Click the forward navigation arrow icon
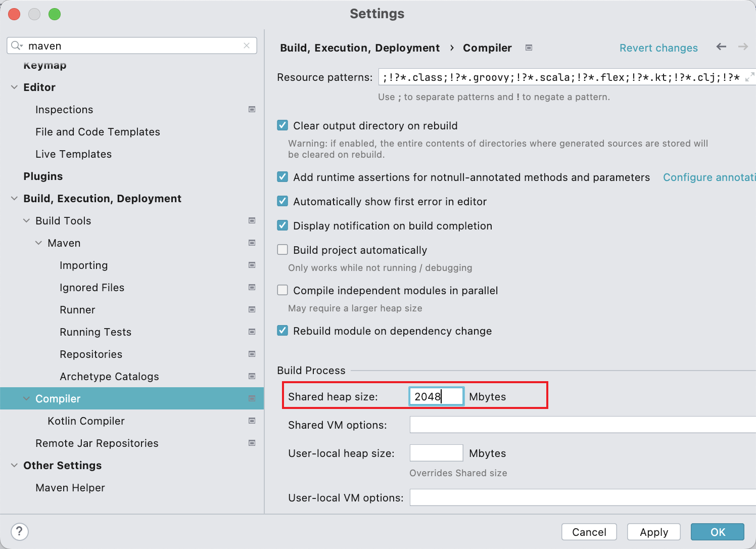Image resolution: width=756 pixels, height=549 pixels. (743, 47)
